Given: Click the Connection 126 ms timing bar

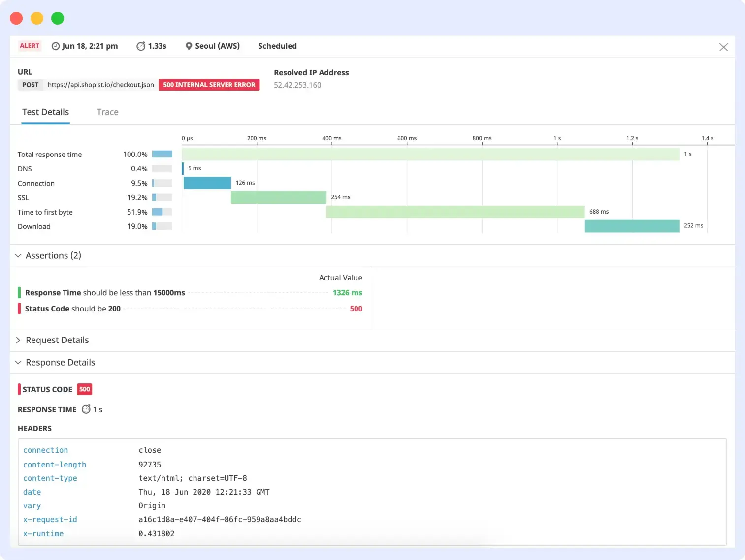Looking at the screenshot, I should pos(207,183).
